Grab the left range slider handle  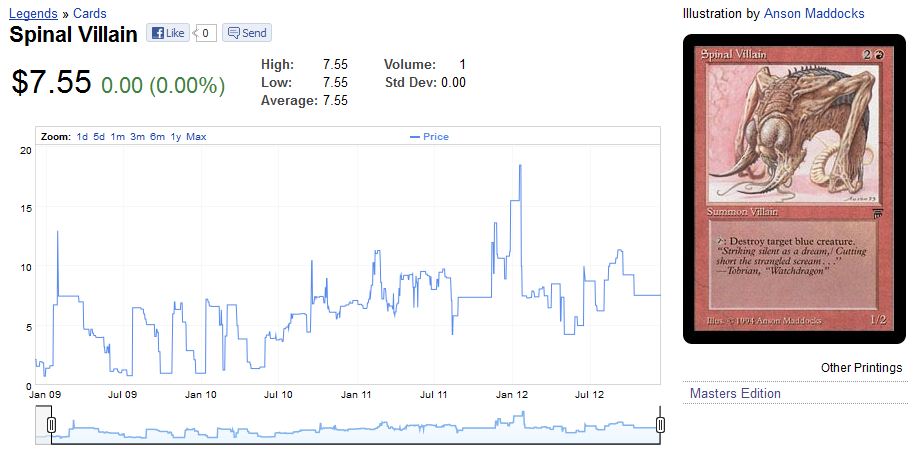coord(51,426)
